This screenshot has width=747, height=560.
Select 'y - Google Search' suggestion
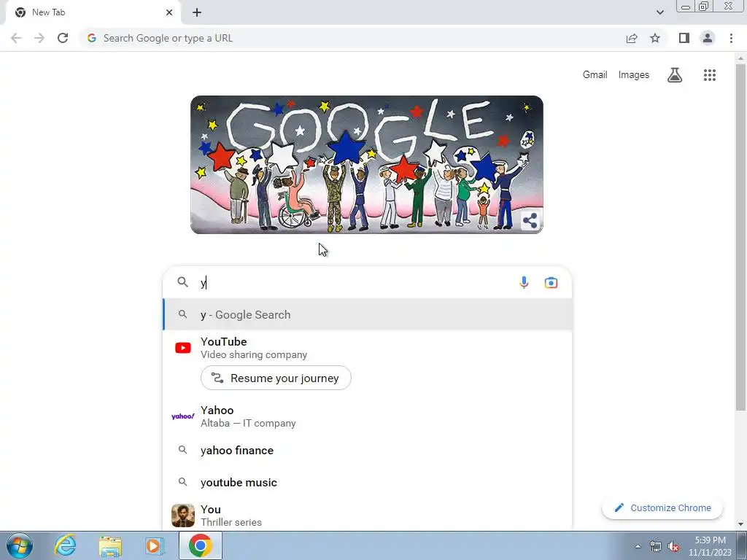click(x=368, y=314)
